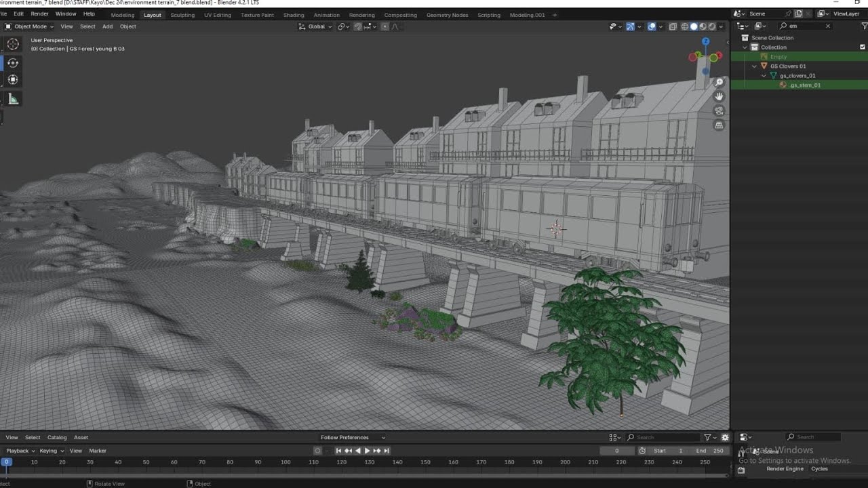
Task: Create new scene with the copy icon
Action: (798, 14)
